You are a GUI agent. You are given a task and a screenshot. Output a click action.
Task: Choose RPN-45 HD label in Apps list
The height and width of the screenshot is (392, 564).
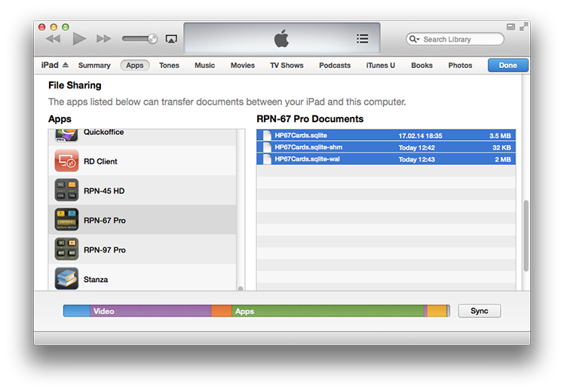pos(104,191)
